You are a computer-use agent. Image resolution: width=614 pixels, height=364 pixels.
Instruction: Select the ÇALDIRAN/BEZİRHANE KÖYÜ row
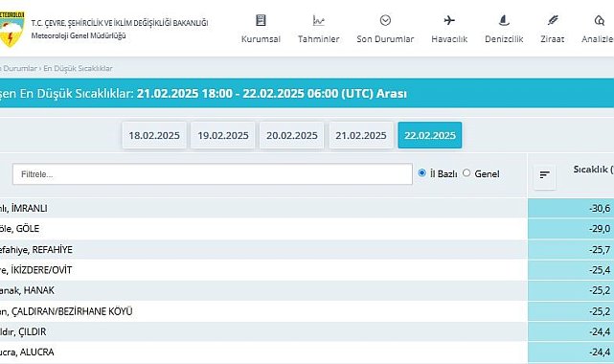click(263, 311)
